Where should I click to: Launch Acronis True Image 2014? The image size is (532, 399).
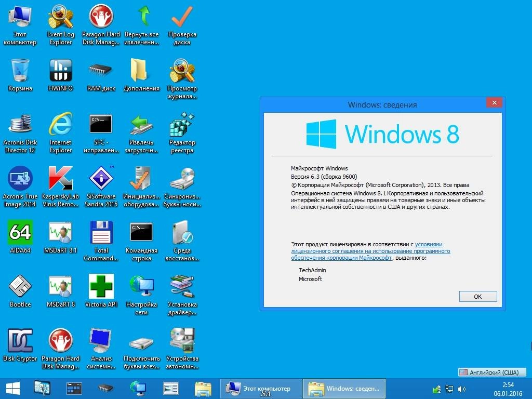pos(20,187)
